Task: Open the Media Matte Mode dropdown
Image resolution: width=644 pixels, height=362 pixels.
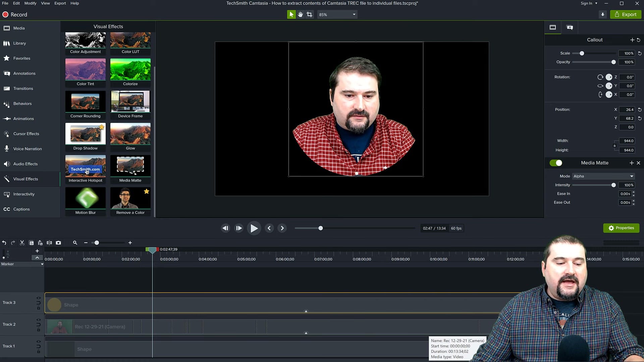Action: click(x=603, y=176)
